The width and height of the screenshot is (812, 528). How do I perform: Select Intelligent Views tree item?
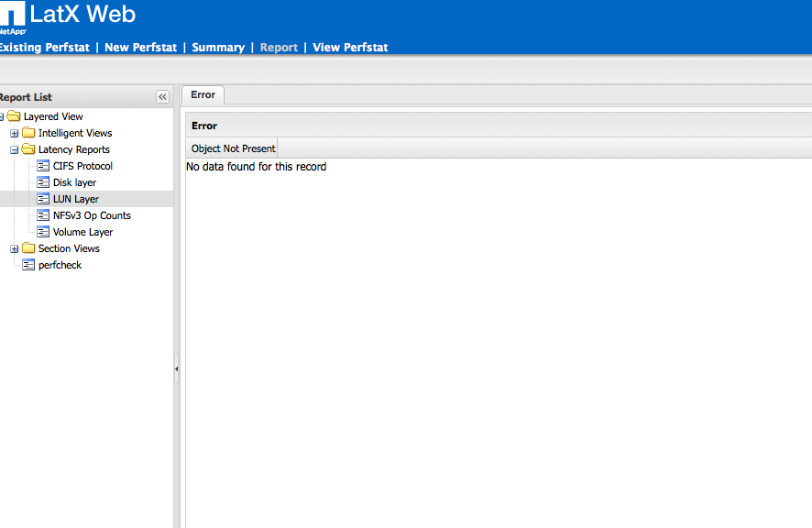(x=75, y=133)
